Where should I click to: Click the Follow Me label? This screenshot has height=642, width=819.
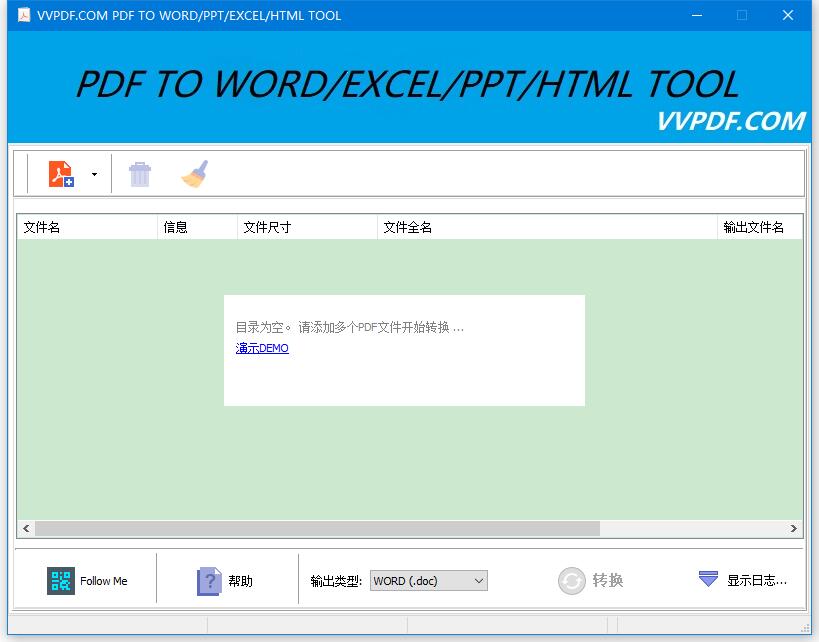103,581
